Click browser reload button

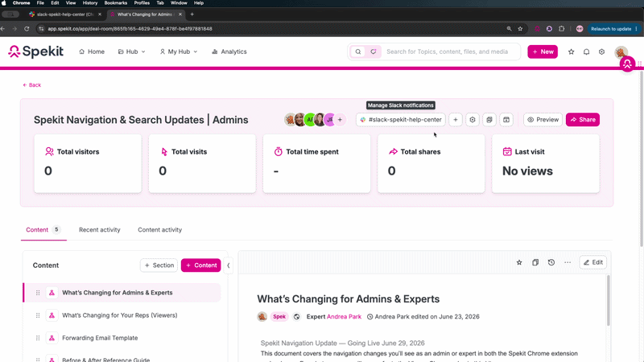tap(27, 29)
